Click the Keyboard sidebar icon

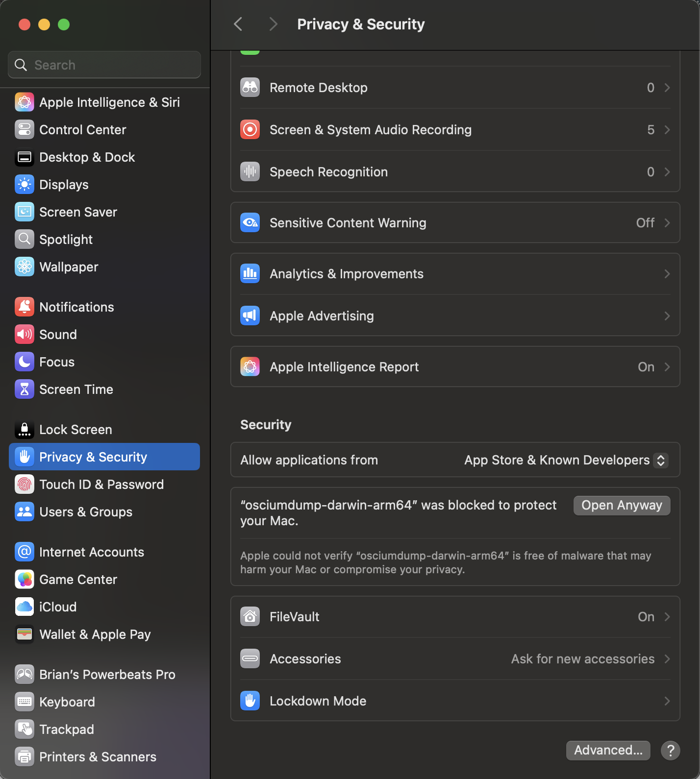click(x=25, y=702)
